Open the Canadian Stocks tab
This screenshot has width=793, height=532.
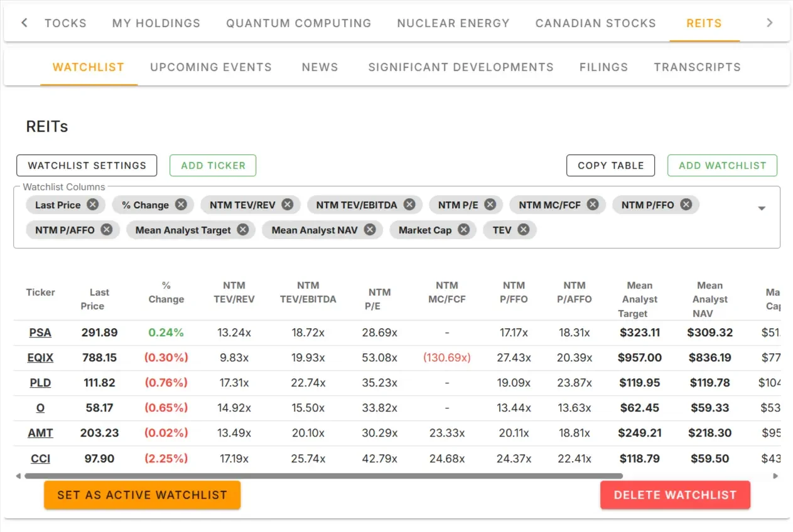pos(596,23)
